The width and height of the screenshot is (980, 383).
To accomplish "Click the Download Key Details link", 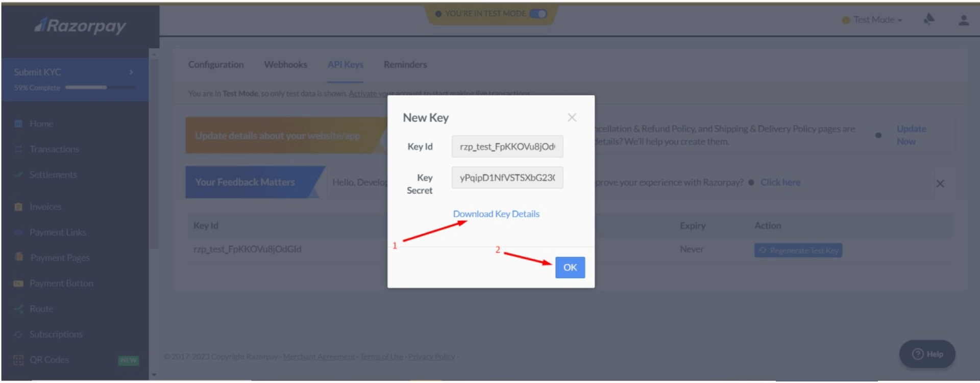I will [x=496, y=214].
